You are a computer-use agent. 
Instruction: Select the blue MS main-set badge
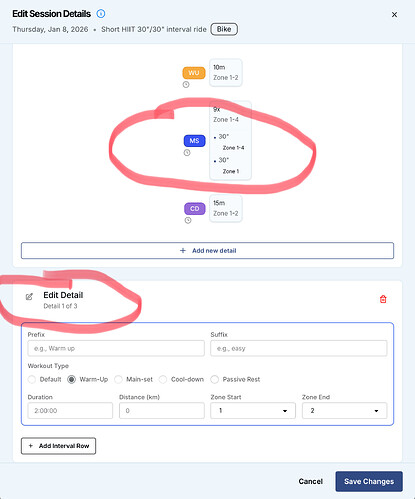click(x=194, y=141)
